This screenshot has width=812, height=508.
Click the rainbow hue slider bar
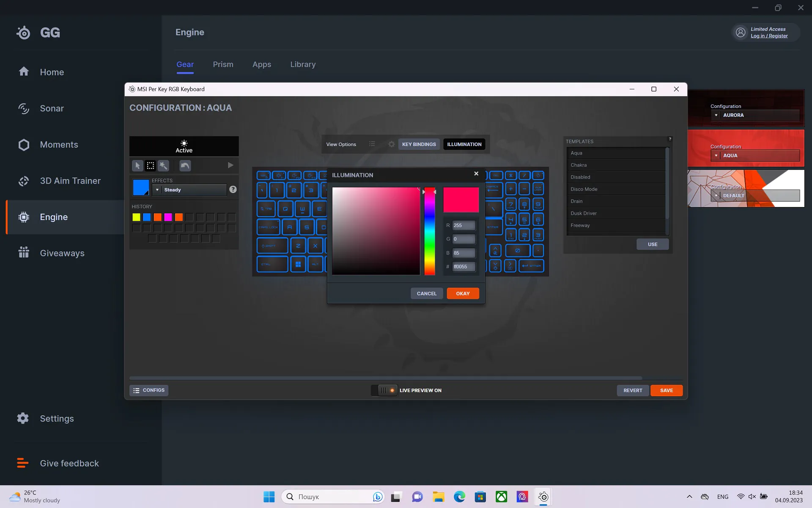(429, 231)
